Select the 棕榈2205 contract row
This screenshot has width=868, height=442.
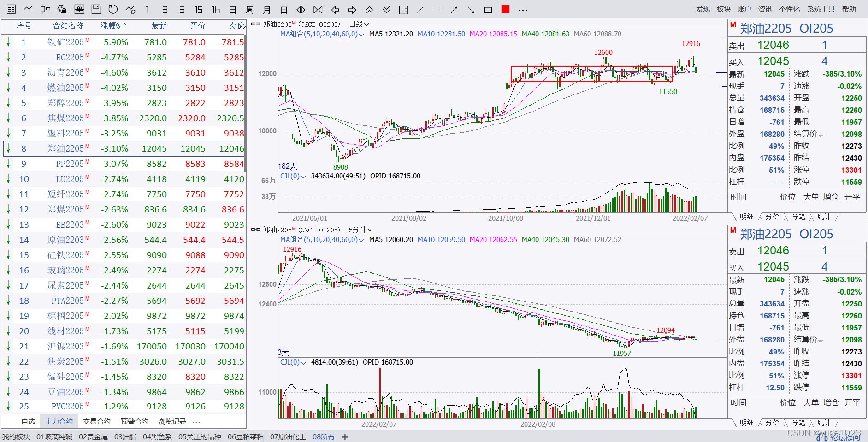(x=124, y=316)
